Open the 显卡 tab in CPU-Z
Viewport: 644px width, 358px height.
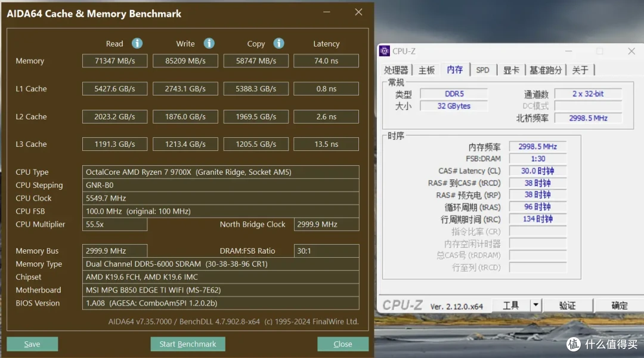[511, 70]
